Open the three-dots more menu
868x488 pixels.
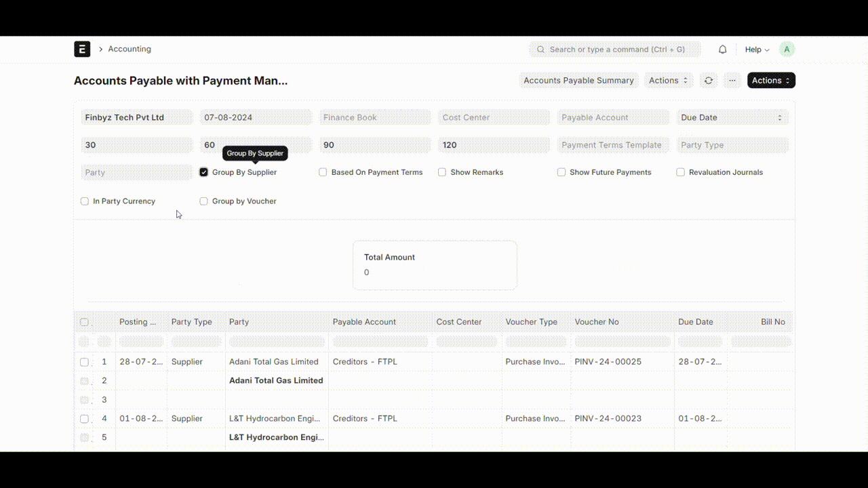point(732,81)
